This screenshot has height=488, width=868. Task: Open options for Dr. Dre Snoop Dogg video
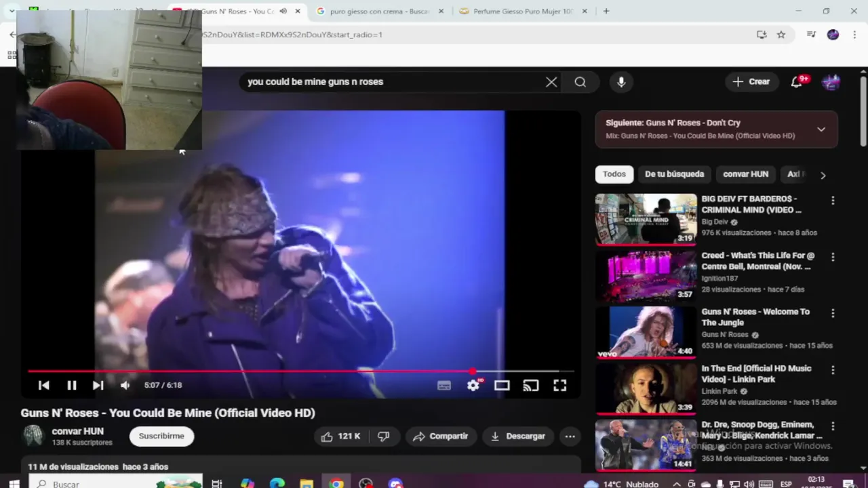(x=833, y=426)
